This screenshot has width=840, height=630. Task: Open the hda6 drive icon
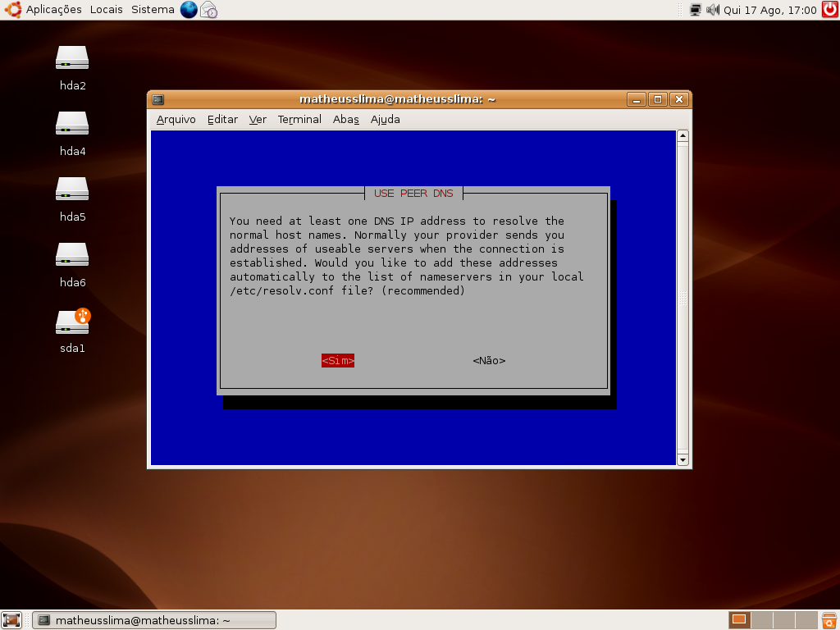[72, 255]
